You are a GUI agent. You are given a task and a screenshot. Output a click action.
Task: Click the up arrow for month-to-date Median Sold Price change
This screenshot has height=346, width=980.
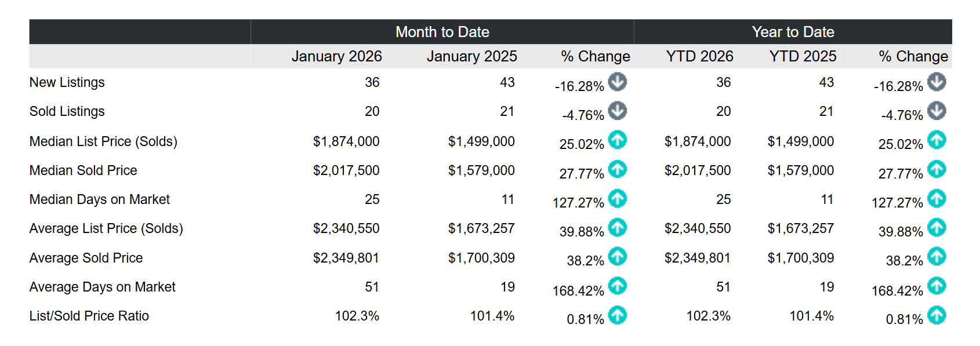pyautogui.click(x=617, y=169)
